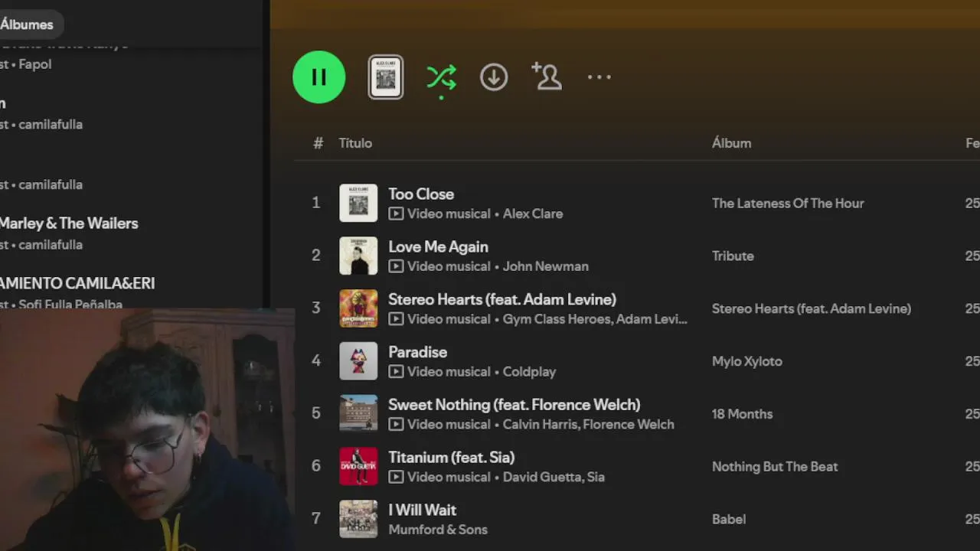980x551 pixels.
Task: Click the Álbum column header
Action: 731,143
